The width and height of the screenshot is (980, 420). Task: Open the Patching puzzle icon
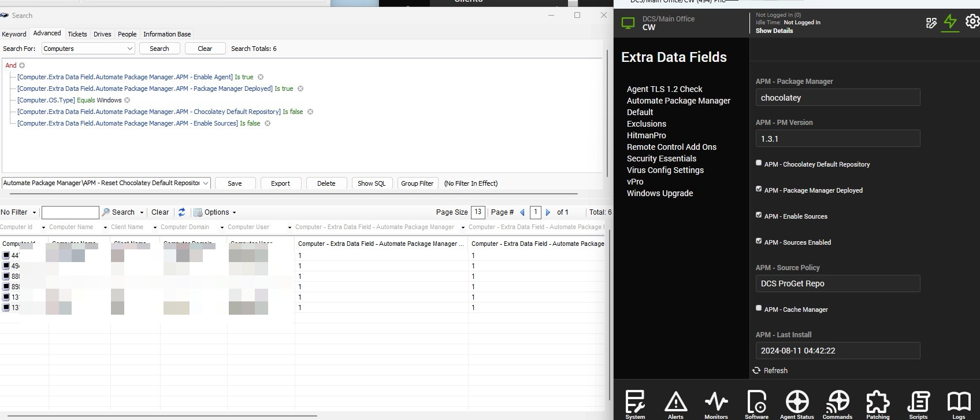coord(878,403)
